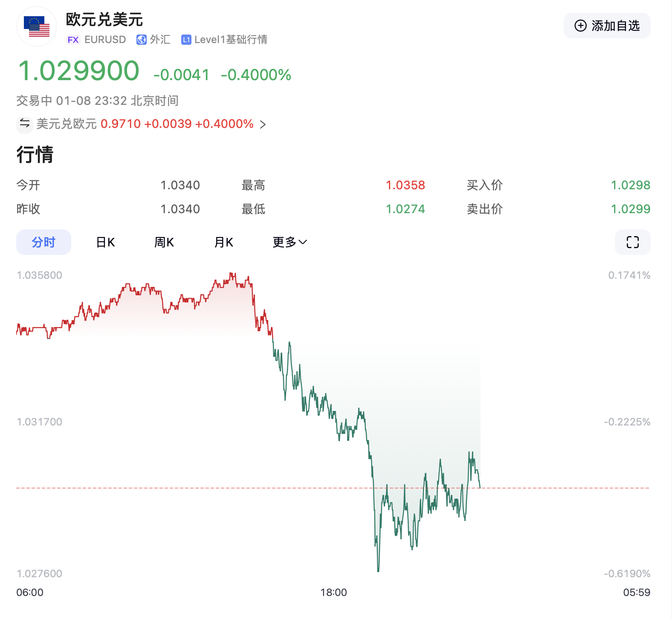Click the Level1基础行情 label
Screen dimensions: 672x619
[231, 40]
